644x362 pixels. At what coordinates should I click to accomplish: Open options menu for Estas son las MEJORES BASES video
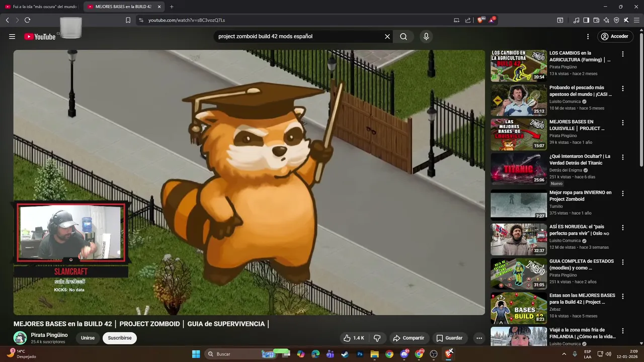tap(623, 297)
